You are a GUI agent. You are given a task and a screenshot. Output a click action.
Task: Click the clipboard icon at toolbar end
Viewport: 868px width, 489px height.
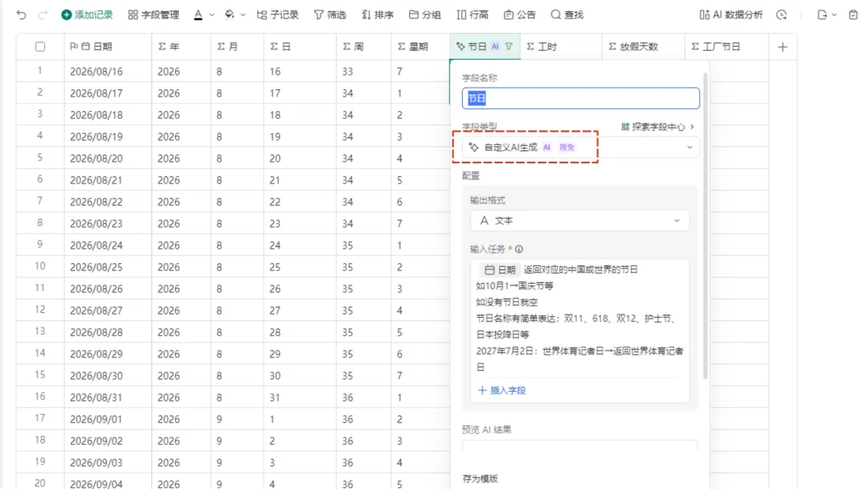[853, 15]
